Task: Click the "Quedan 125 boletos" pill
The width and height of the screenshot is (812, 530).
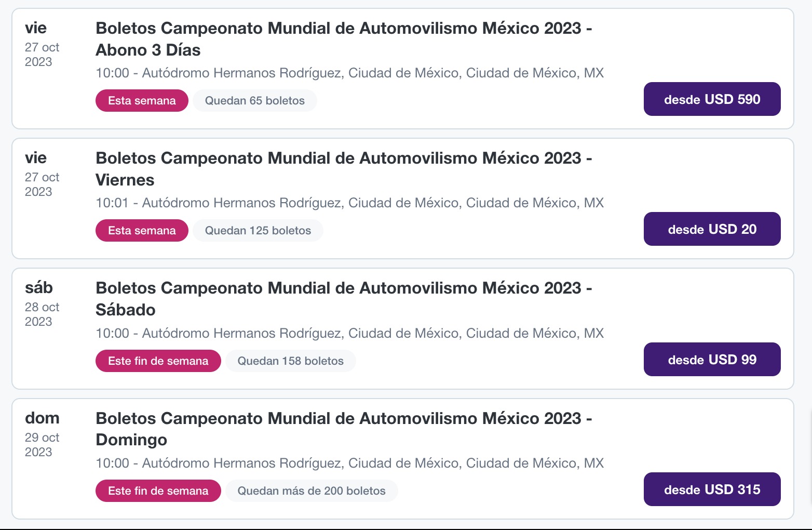Action: [x=258, y=231]
